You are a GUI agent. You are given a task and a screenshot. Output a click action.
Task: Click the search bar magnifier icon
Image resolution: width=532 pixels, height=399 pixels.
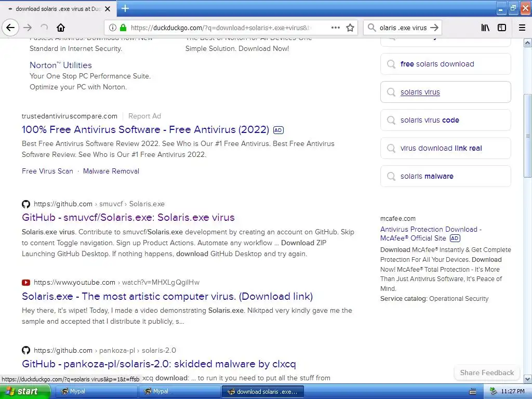(x=372, y=28)
